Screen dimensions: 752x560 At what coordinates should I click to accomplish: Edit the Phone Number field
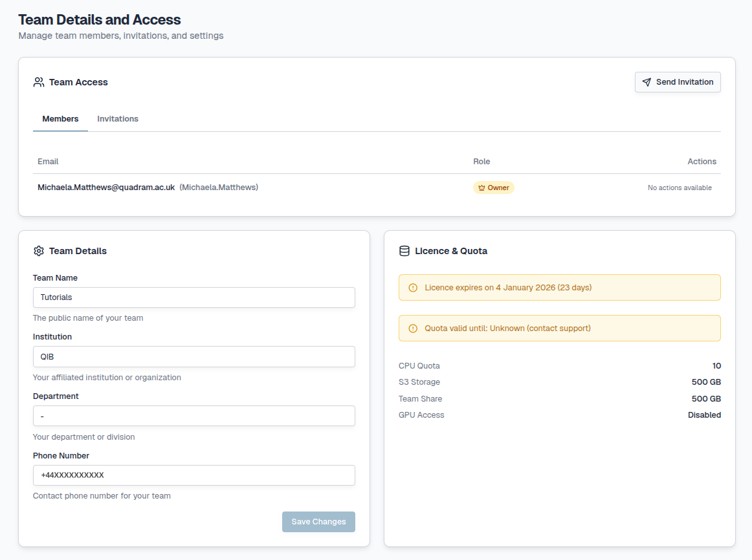pyautogui.click(x=194, y=475)
